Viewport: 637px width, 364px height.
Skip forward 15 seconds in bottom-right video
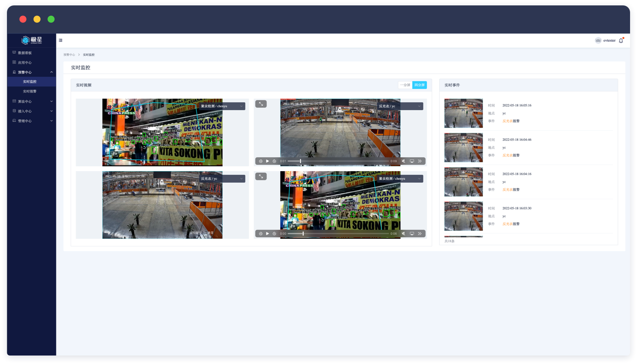274,234
